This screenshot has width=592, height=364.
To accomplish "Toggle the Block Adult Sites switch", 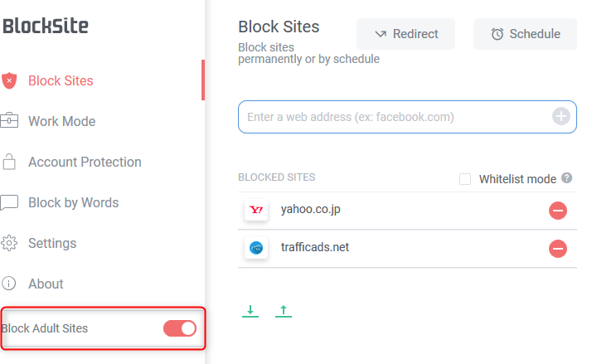I will [180, 328].
